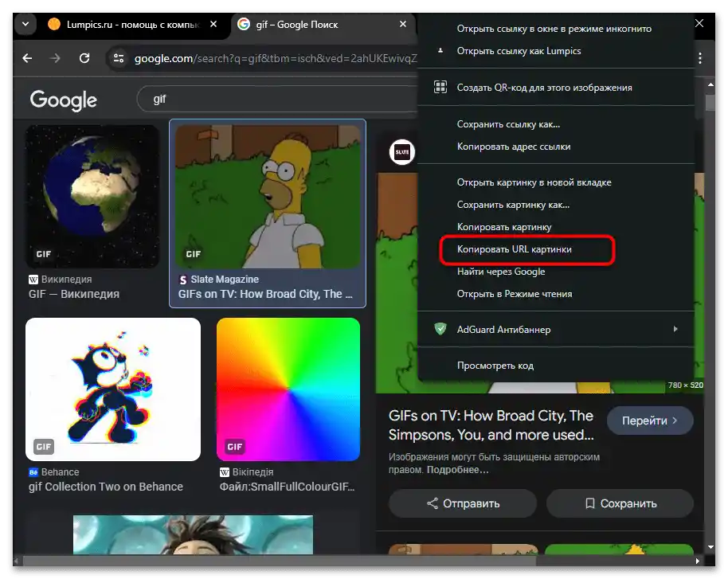Open site information icon in address bar
This screenshot has width=728, height=579.
[x=119, y=58]
